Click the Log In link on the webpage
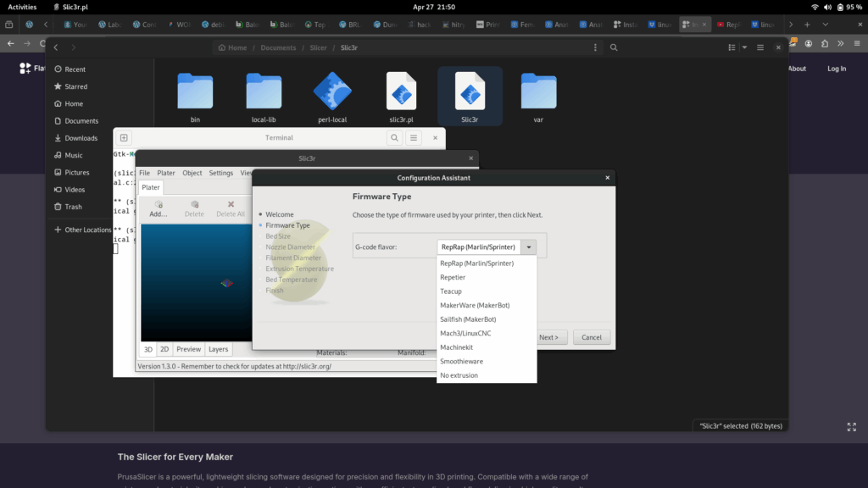This screenshot has height=488, width=868. click(837, 69)
